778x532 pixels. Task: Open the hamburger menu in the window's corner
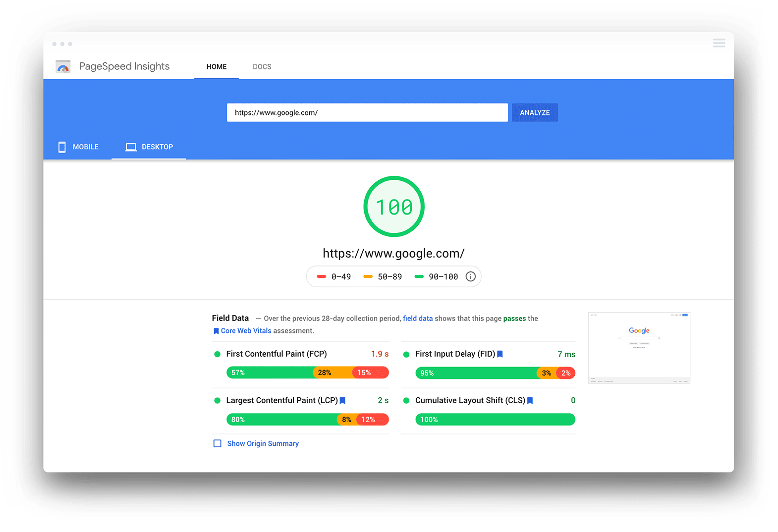click(x=719, y=43)
